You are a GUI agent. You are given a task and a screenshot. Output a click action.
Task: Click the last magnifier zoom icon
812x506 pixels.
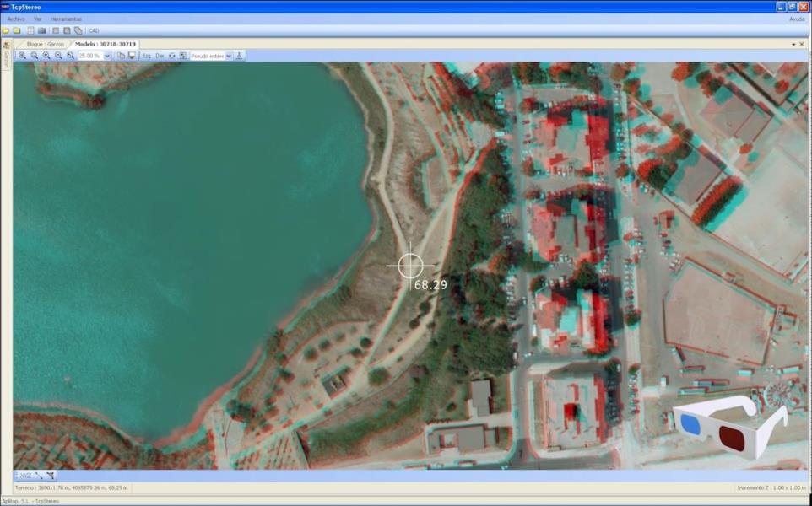tap(70, 56)
